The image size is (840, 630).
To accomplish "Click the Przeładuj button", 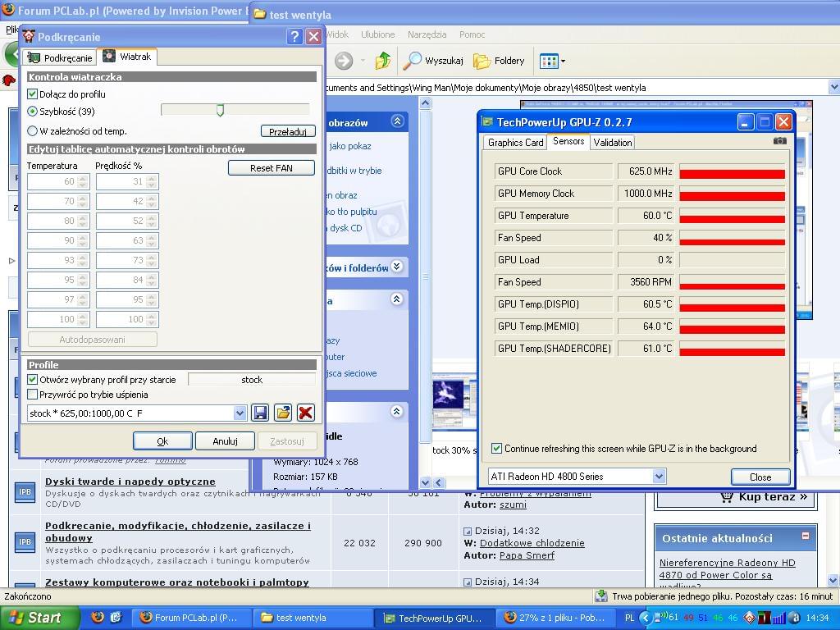I will click(x=288, y=131).
